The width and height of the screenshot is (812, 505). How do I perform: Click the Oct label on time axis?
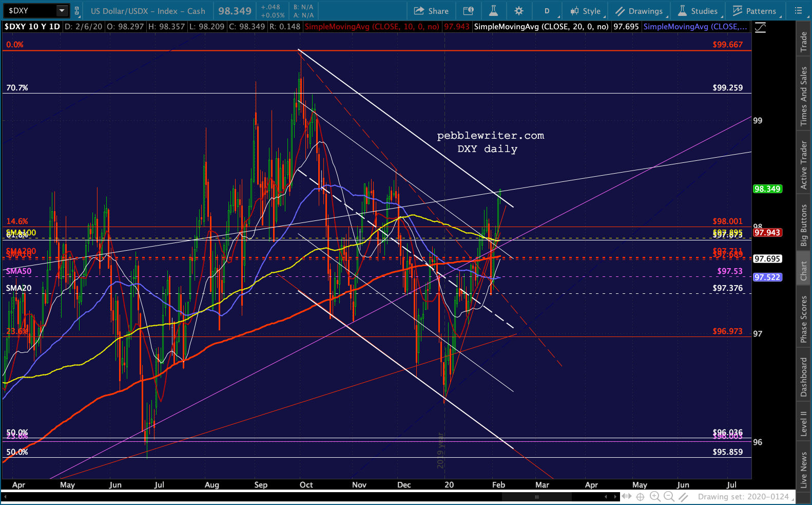coord(306,485)
